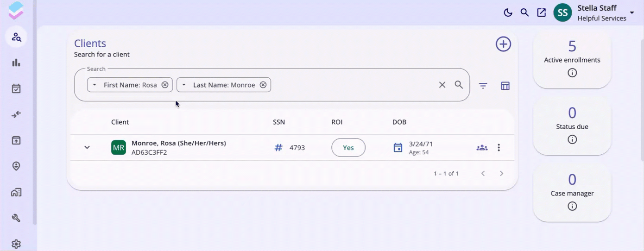644x251 pixels.
Task: Click SSN value 4793
Action: [297, 148]
